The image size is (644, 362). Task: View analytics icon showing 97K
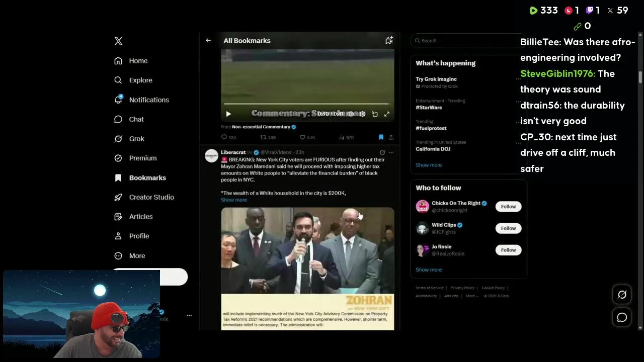pyautogui.click(x=342, y=137)
